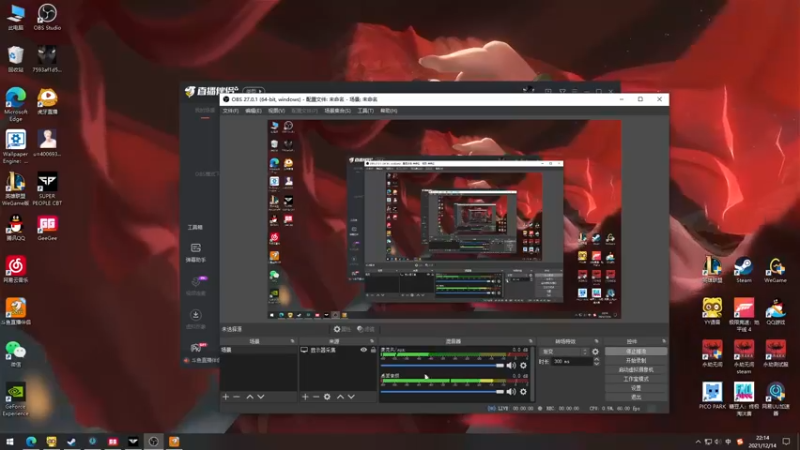The width and height of the screenshot is (800, 450).
Task: Open the Windows Start button
Action: click(9, 441)
